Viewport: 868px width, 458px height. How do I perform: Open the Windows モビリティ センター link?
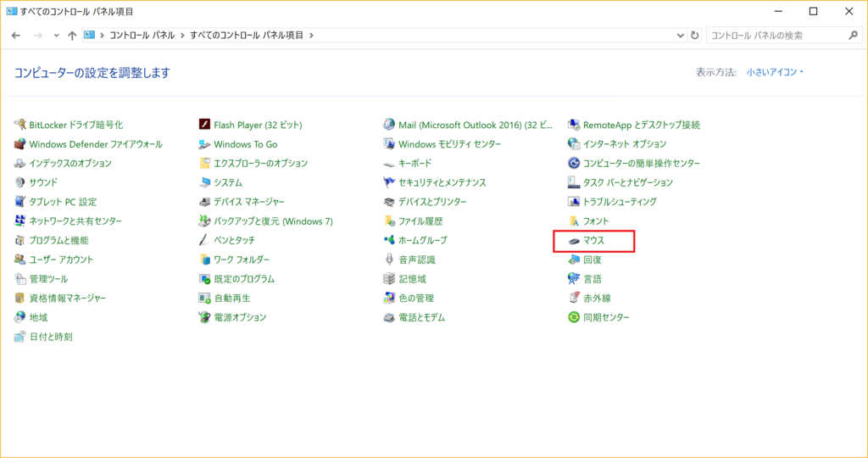449,144
